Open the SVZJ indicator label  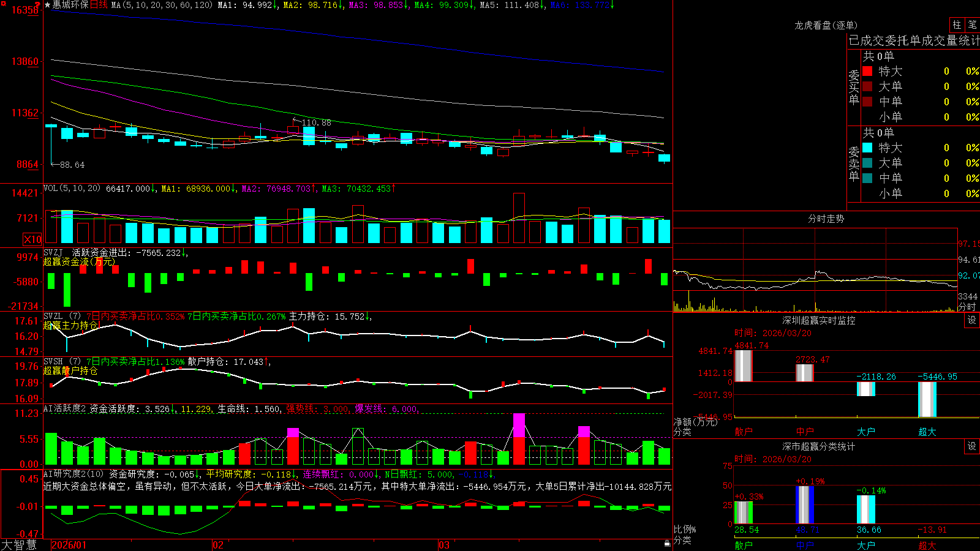(53, 252)
